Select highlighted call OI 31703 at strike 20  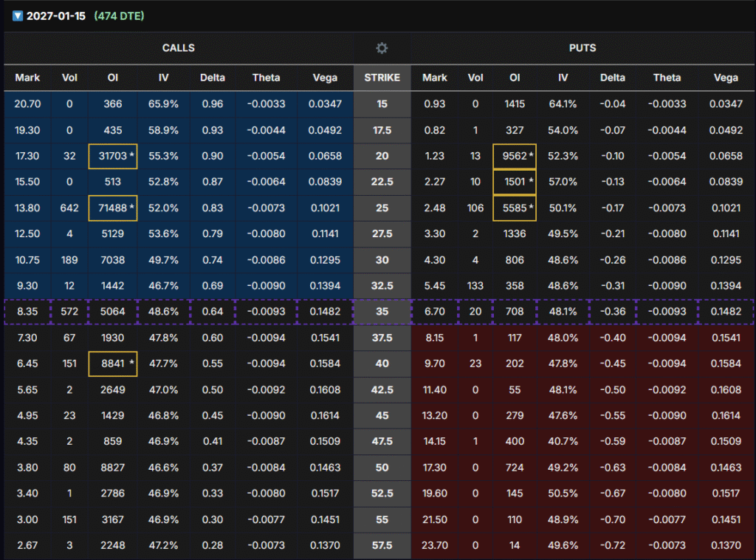[x=112, y=156]
